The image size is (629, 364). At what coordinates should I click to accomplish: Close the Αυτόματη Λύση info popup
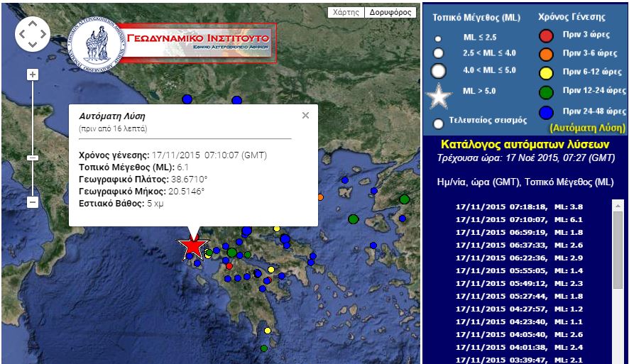click(305, 115)
